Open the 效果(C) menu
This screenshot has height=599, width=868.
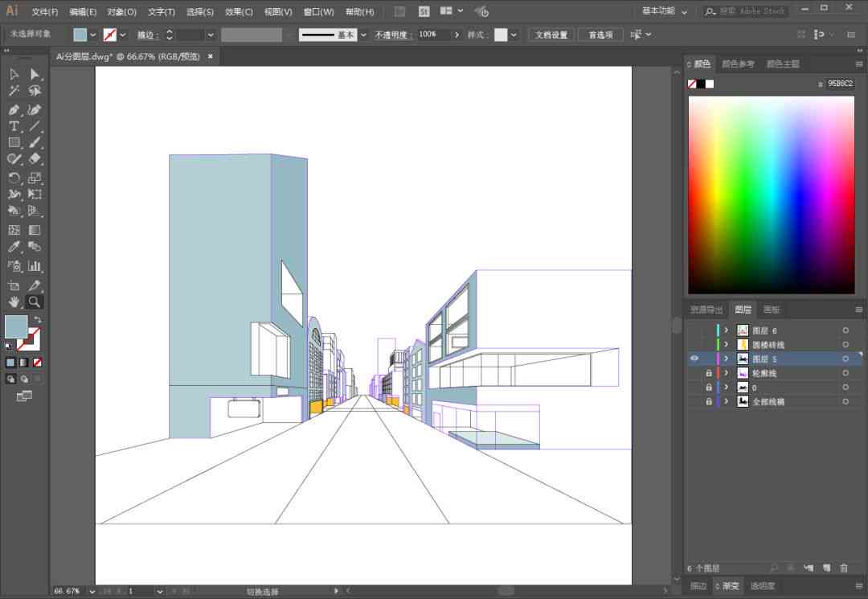click(239, 11)
